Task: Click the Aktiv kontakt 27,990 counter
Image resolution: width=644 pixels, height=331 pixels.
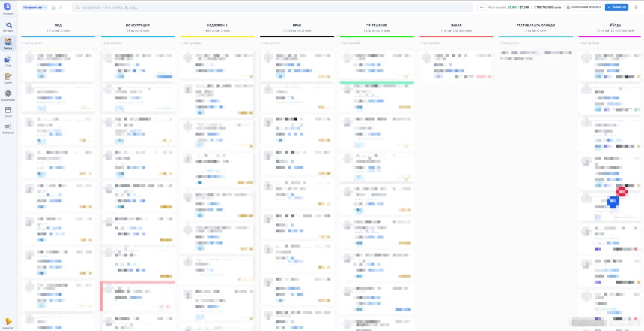Action: tap(509, 8)
